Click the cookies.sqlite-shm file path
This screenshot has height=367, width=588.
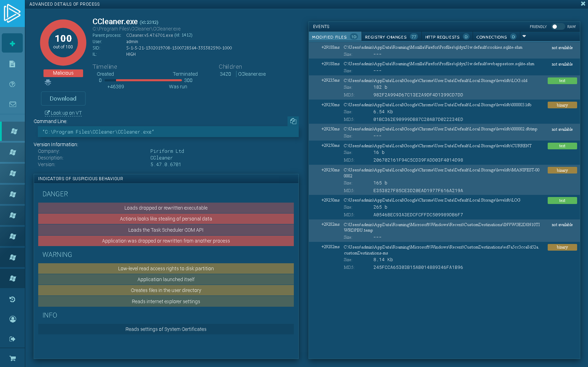(x=433, y=47)
